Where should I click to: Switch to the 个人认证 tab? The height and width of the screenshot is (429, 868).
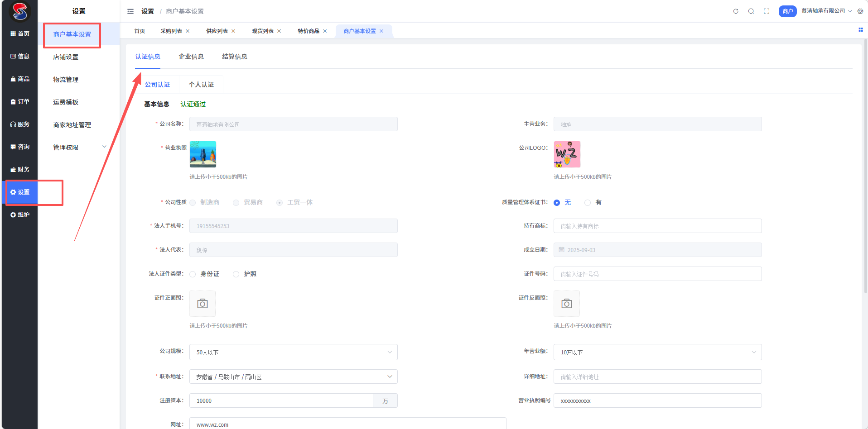[x=201, y=85]
